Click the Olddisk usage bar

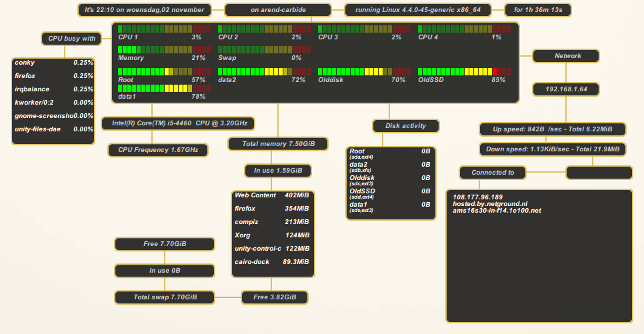tap(364, 71)
